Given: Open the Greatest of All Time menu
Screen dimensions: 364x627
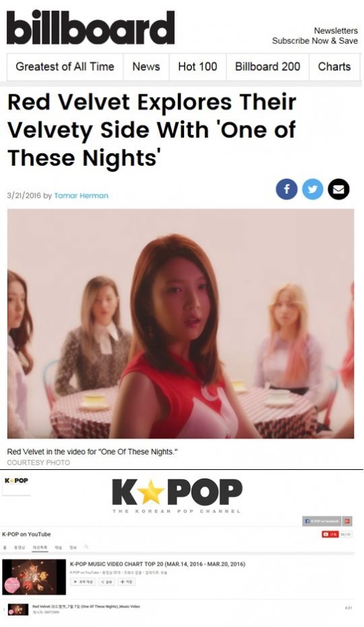Looking at the screenshot, I should 65,67.
